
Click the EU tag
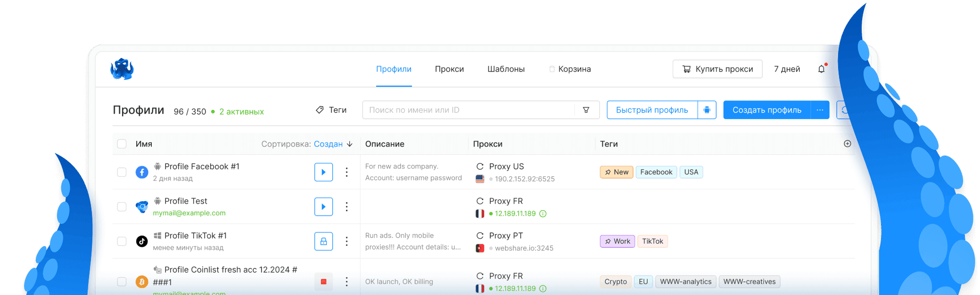coord(643,282)
